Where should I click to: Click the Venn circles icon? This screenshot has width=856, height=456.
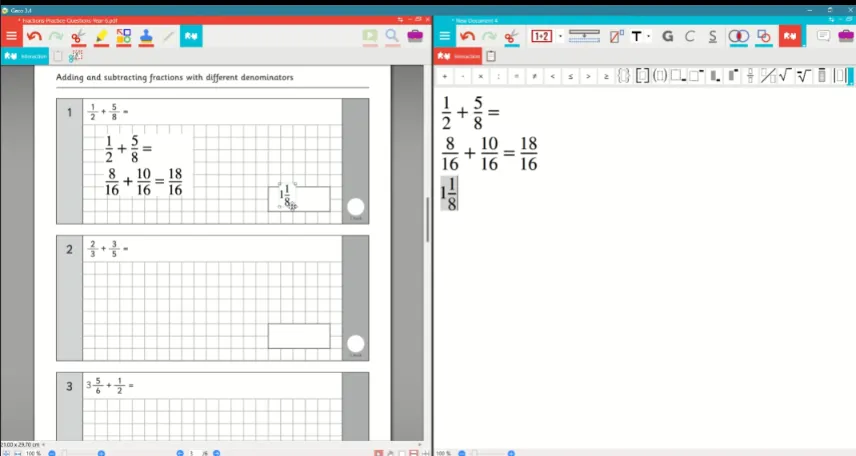tap(738, 37)
